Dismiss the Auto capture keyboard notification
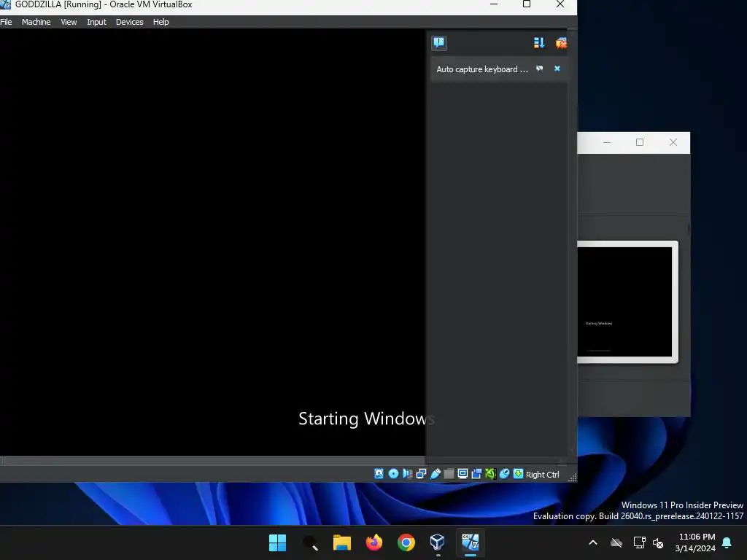Image resolution: width=747 pixels, height=560 pixels. pyautogui.click(x=557, y=69)
